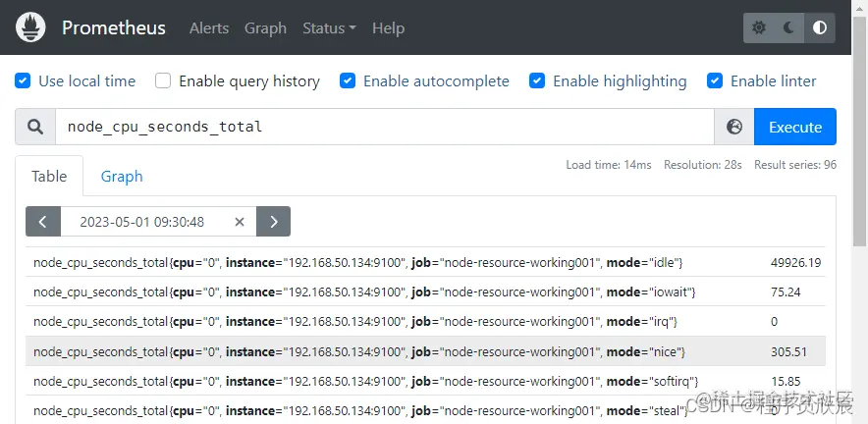The image size is (868, 424).
Task: Switch to dark theme moon icon
Action: 789,28
